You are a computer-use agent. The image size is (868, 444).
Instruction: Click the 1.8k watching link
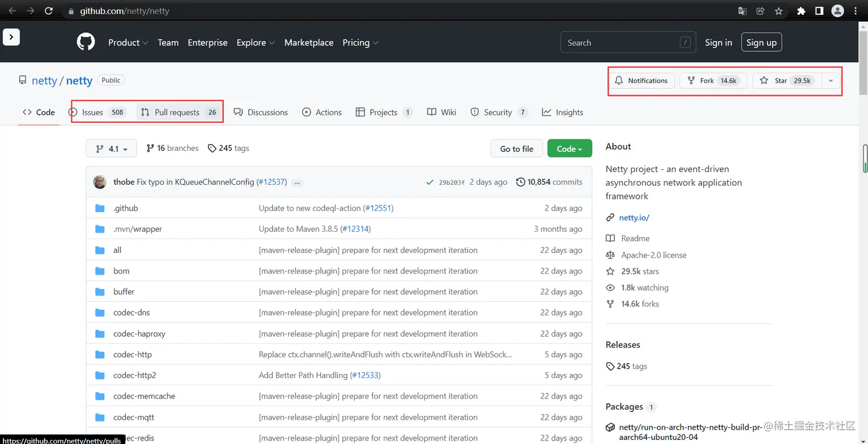point(637,287)
